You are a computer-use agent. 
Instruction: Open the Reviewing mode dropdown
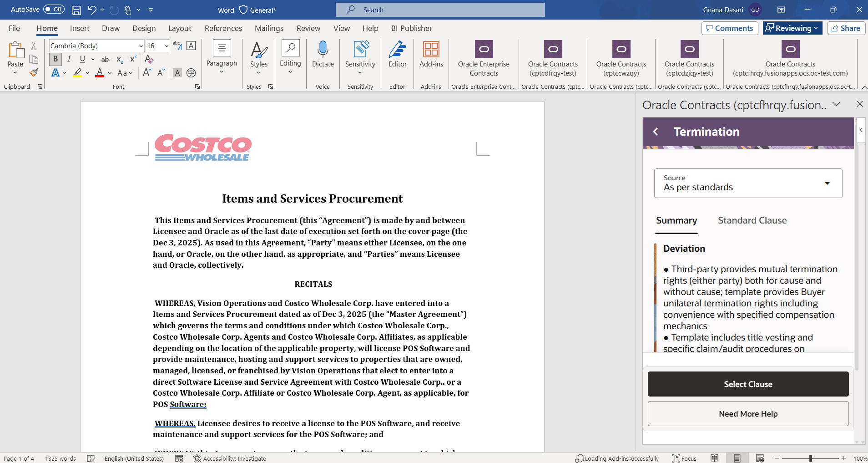(x=792, y=28)
